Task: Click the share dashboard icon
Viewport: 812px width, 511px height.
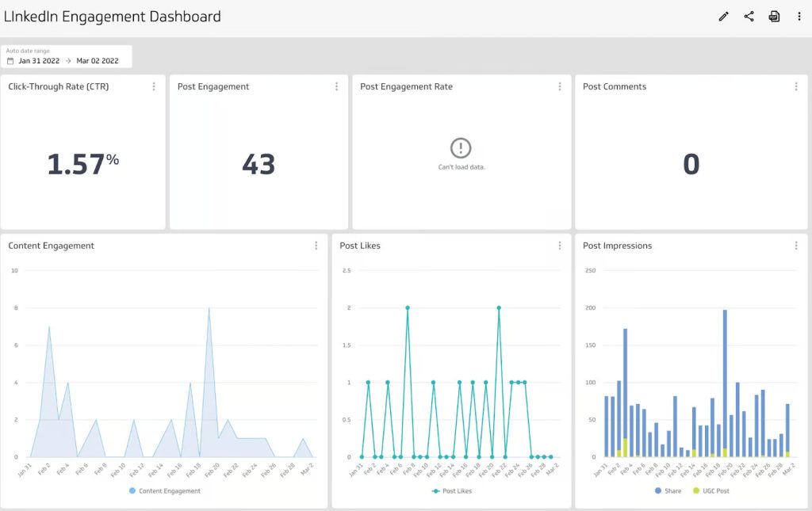Action: coord(749,17)
